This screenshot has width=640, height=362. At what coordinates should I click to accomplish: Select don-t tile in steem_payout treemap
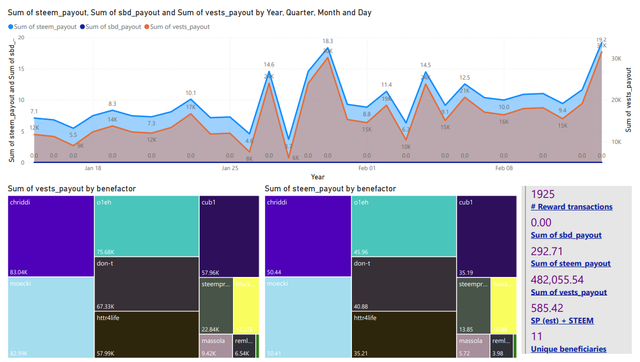click(404, 284)
